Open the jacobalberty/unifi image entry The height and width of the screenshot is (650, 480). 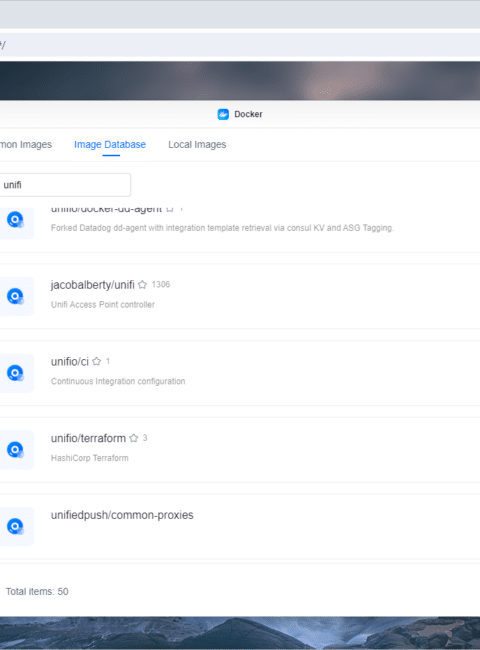click(x=92, y=285)
